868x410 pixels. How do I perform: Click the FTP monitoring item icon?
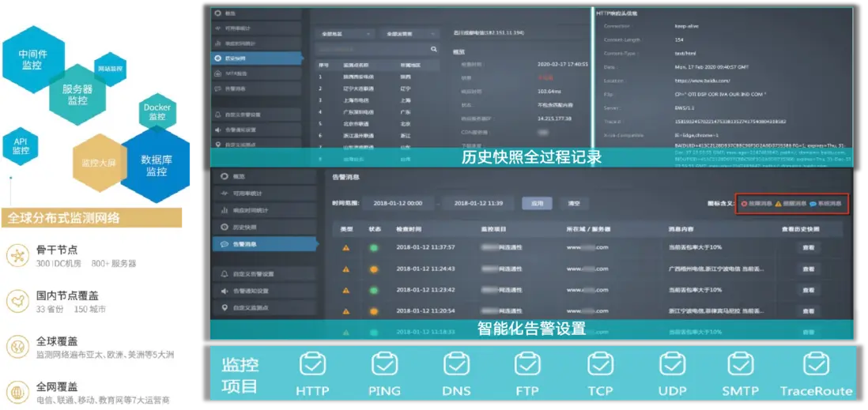tap(527, 363)
